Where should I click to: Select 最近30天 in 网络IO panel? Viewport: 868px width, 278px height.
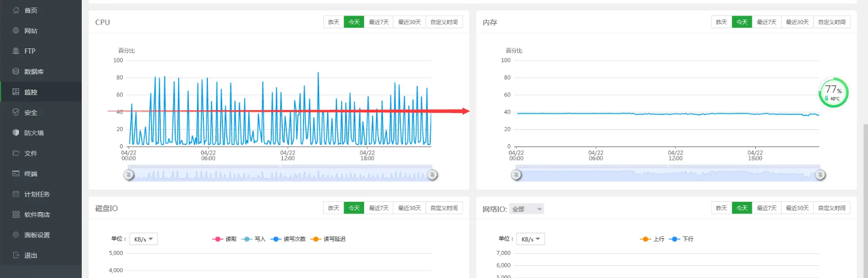(x=797, y=208)
